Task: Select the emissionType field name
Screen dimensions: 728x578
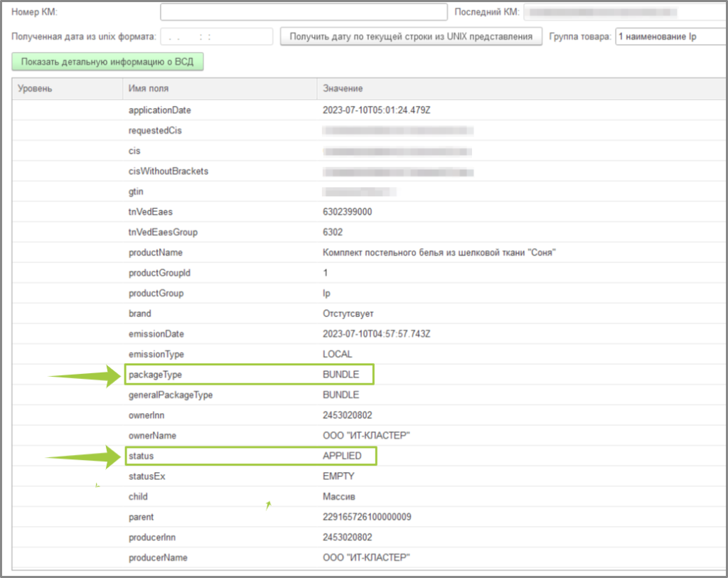Action: coord(156,354)
